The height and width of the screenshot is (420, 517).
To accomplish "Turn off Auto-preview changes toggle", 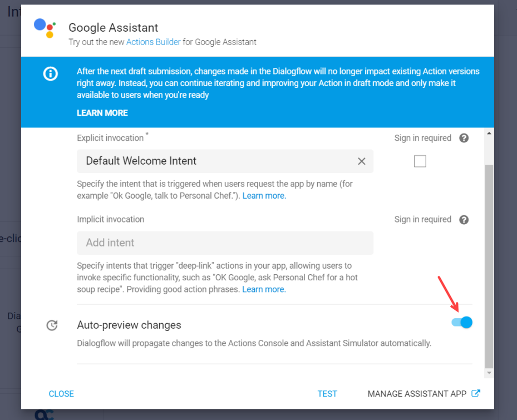I will click(x=462, y=323).
